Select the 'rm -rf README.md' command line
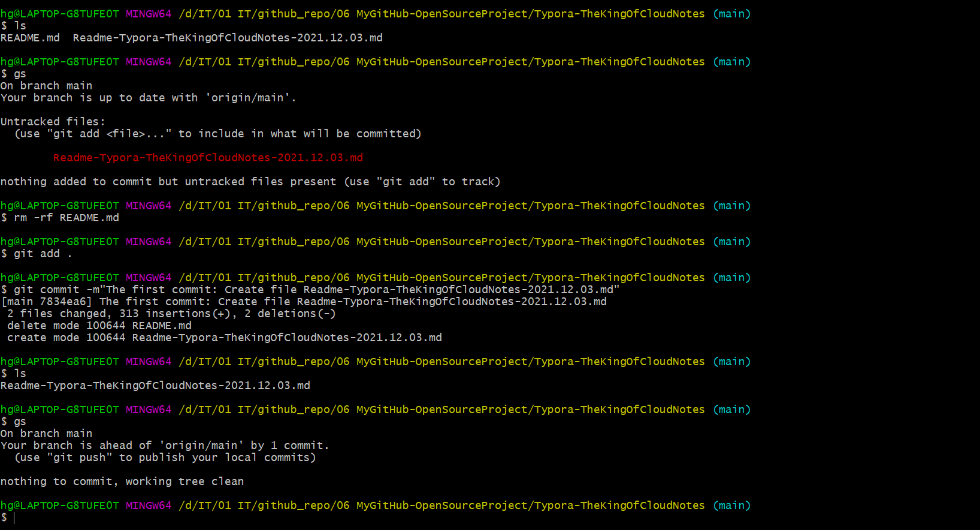980x530 pixels. 60,218
